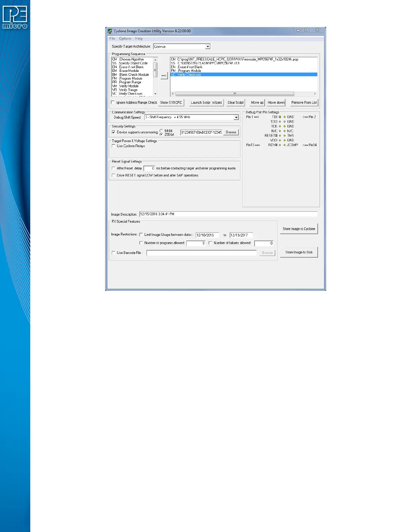411x532 pixels.
Task: Click Browse next to the security key
Action: click(231, 132)
